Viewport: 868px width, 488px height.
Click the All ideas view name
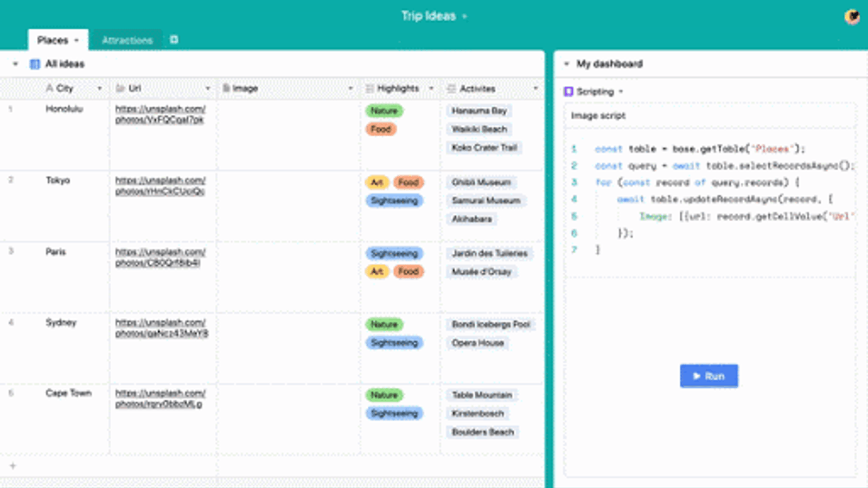click(x=65, y=64)
